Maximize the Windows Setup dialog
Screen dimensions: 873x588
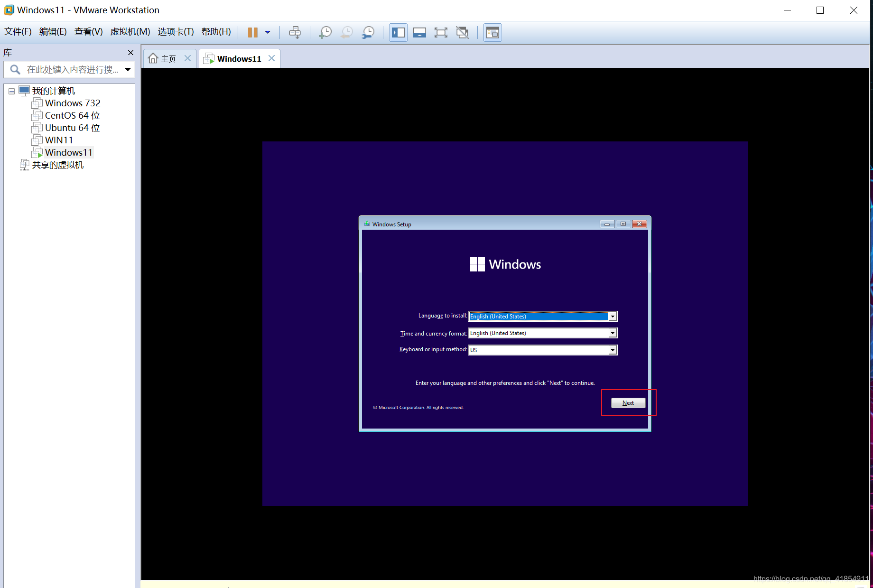(x=623, y=224)
